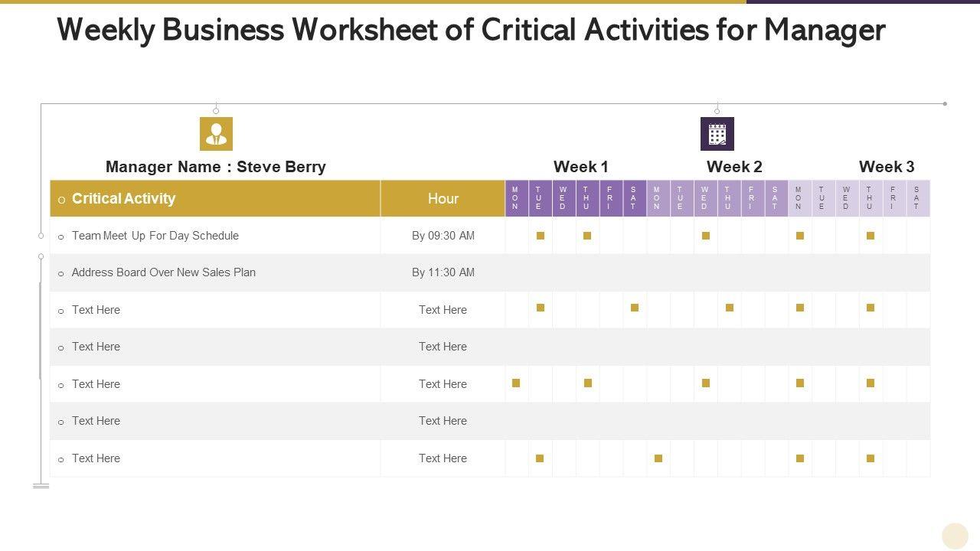This screenshot has height=551, width=980.
Task: Click the Week 2 label
Action: pyautogui.click(x=733, y=167)
